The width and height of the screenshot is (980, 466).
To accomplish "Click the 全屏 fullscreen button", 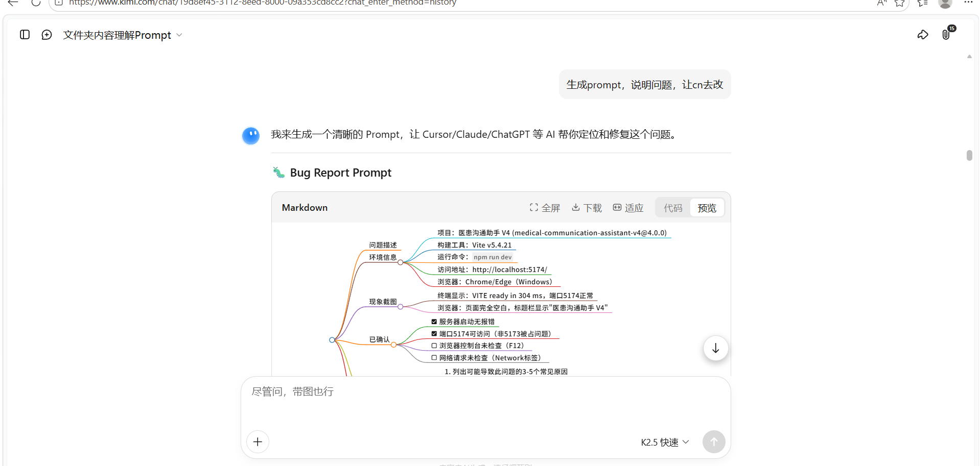I will coord(545,208).
